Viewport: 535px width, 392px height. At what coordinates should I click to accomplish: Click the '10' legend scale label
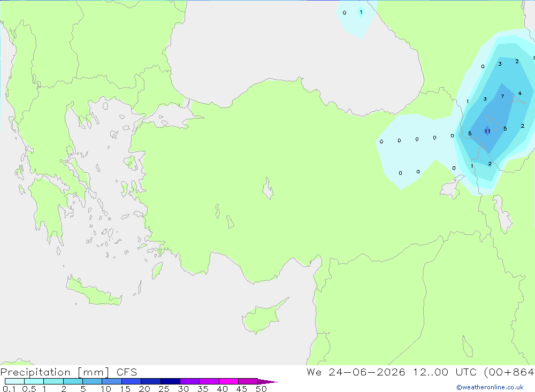106,389
